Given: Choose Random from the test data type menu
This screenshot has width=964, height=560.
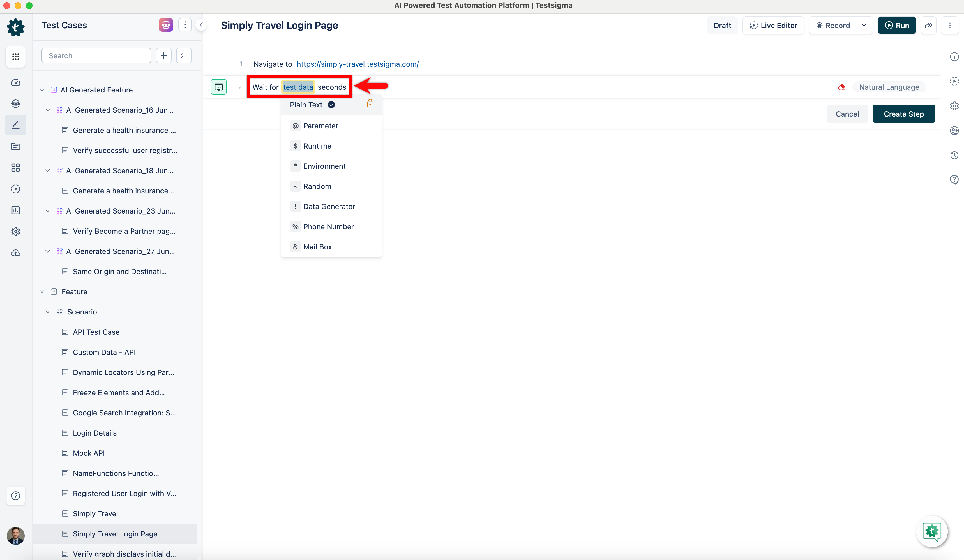Looking at the screenshot, I should (x=317, y=186).
